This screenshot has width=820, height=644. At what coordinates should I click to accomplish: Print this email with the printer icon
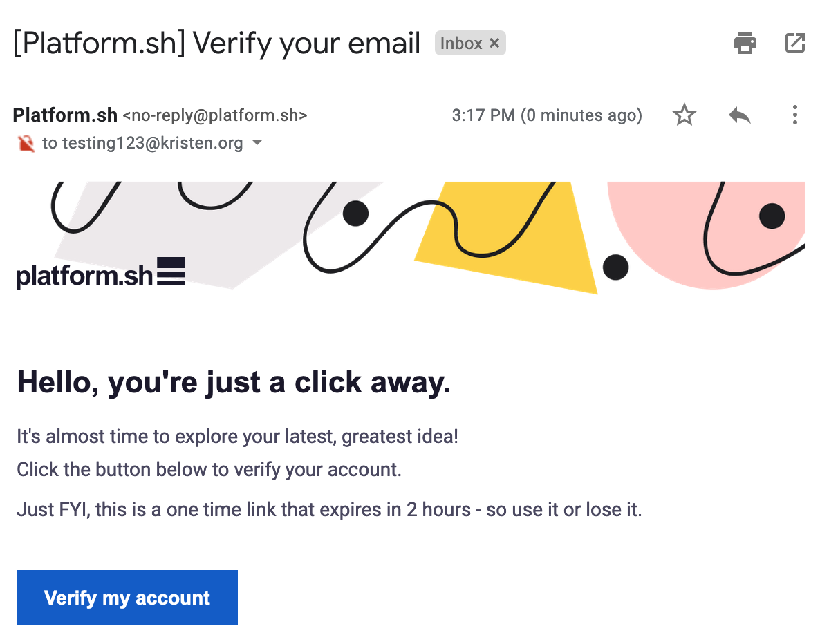pos(745,43)
